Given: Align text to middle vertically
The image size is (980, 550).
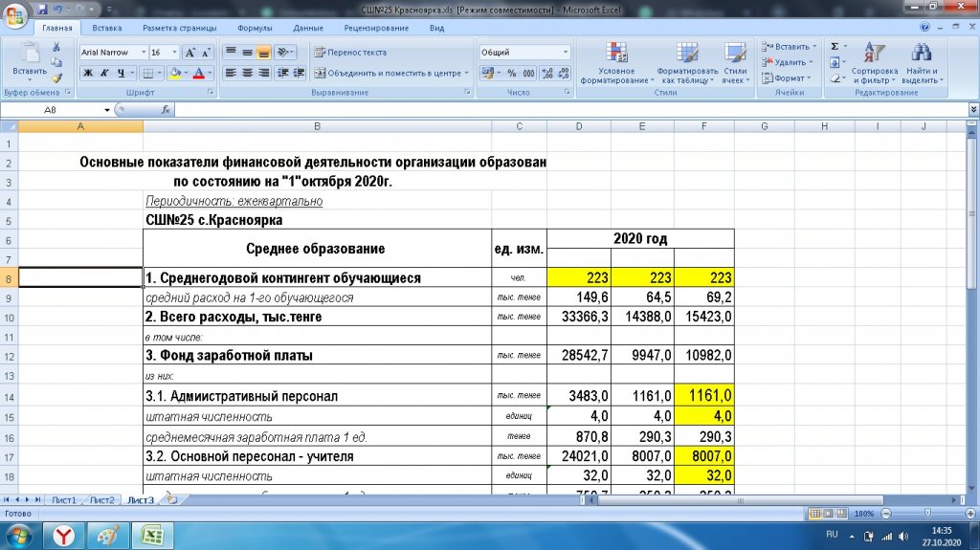Looking at the screenshot, I should [x=247, y=53].
